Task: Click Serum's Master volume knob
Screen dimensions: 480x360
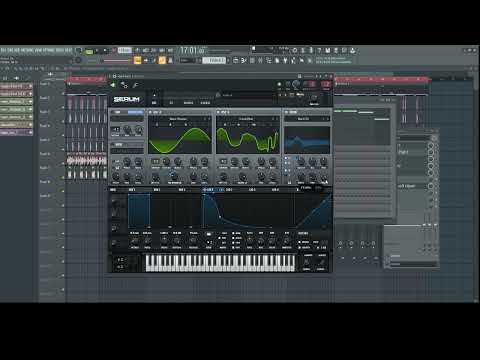Action: coord(314,98)
